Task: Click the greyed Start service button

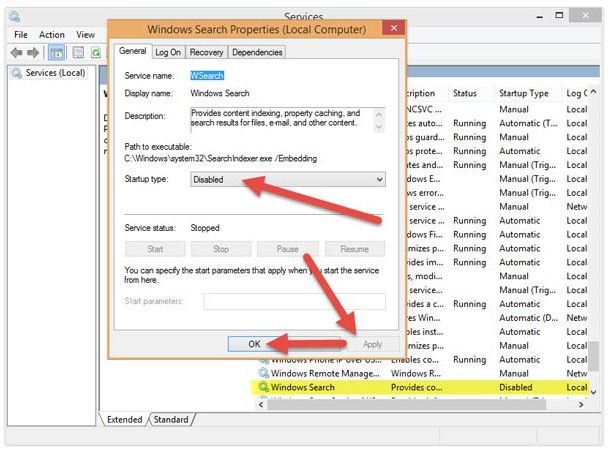Action: (155, 249)
